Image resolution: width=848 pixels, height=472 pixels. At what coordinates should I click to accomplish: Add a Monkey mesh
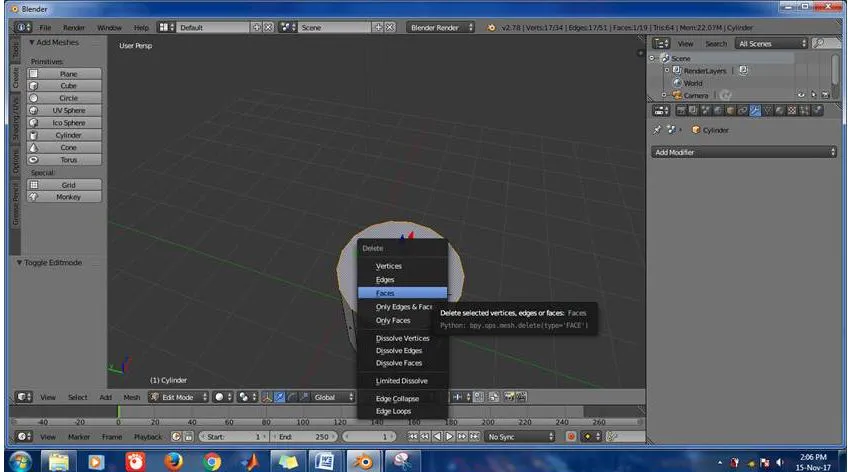pos(64,197)
